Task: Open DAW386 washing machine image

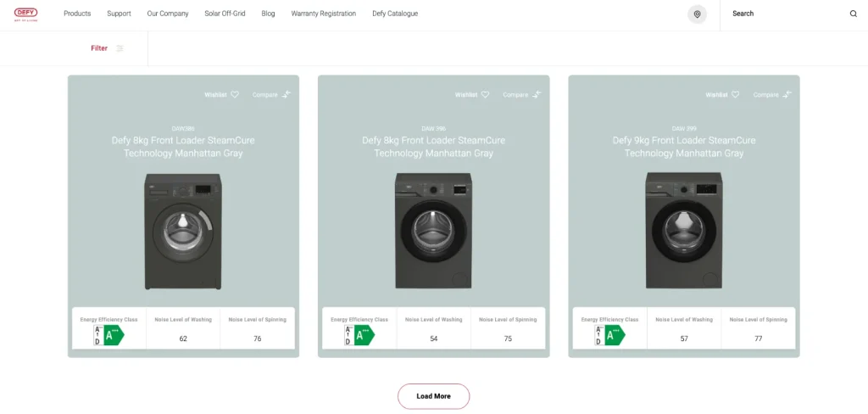Action: (183, 231)
